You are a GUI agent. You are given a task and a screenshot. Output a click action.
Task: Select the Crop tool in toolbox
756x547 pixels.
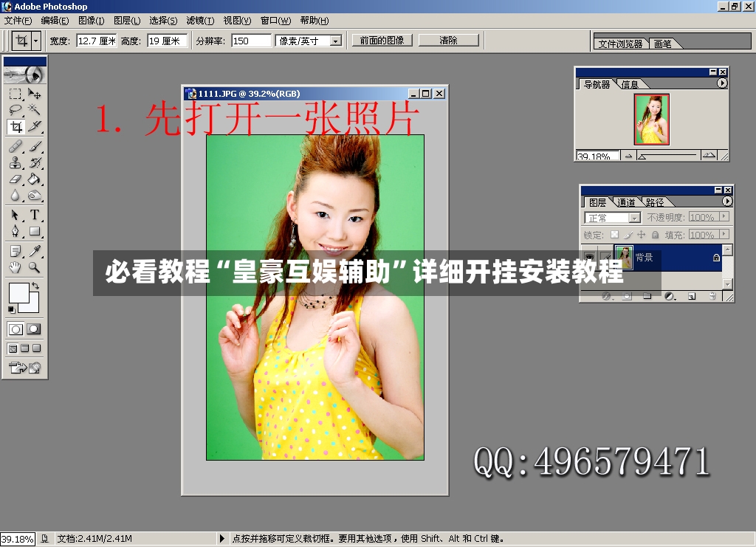[16, 127]
